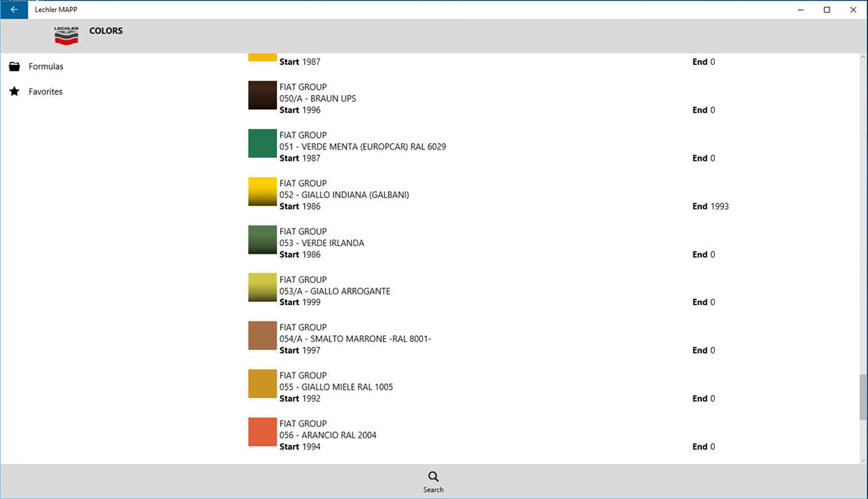Image resolution: width=868 pixels, height=499 pixels.
Task: Click the Search button label
Action: click(433, 490)
